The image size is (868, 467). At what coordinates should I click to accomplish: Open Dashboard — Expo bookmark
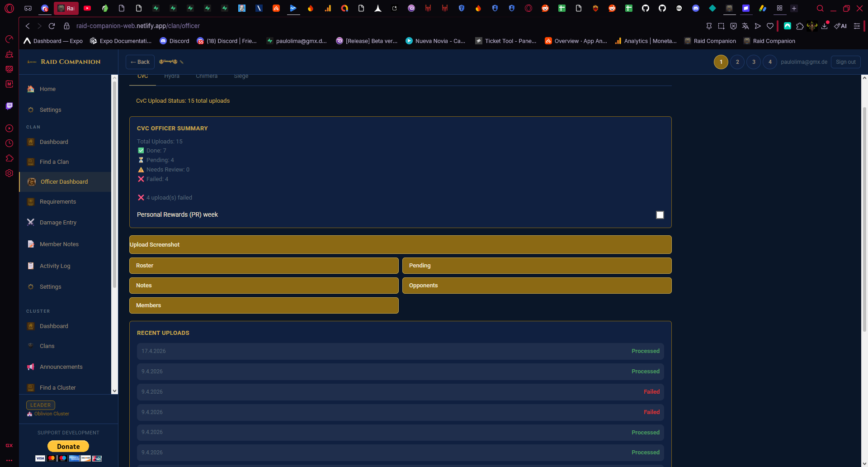(x=53, y=41)
